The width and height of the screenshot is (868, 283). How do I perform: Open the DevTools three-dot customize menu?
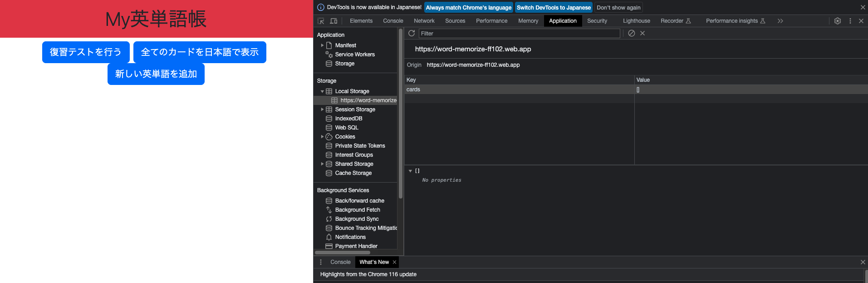(850, 21)
